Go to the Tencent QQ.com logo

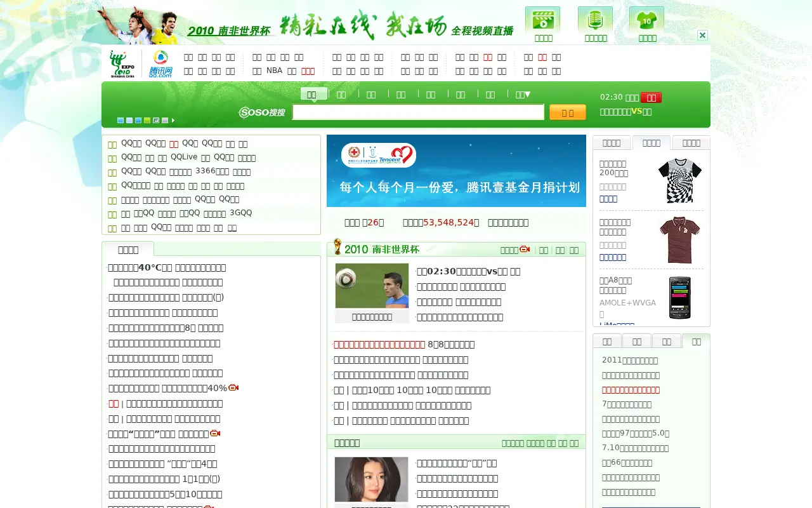point(161,64)
